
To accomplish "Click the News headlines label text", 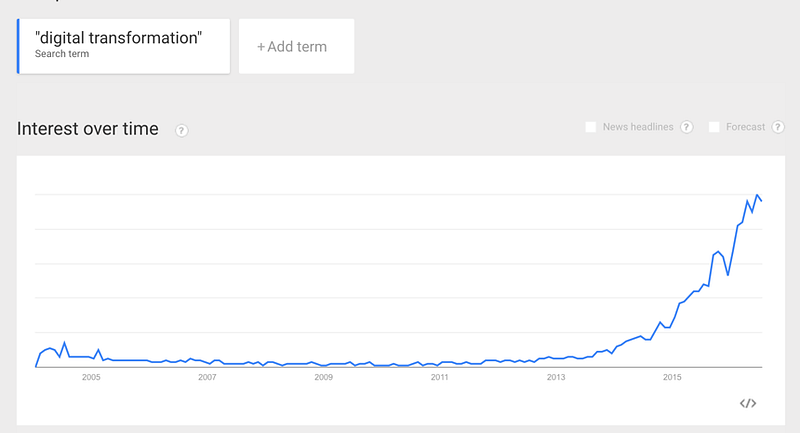I will [x=638, y=127].
